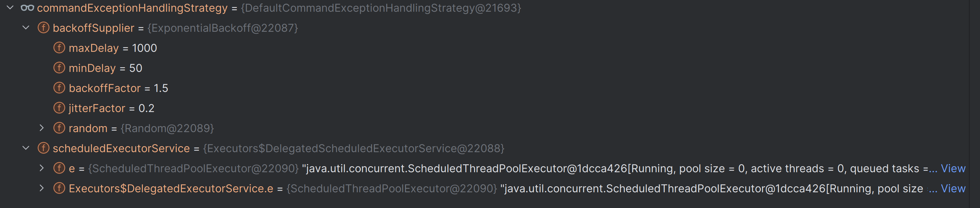980x208 pixels.
Task: Expand the Executors$DelegatedExecutorService.e node
Action: coord(42,188)
